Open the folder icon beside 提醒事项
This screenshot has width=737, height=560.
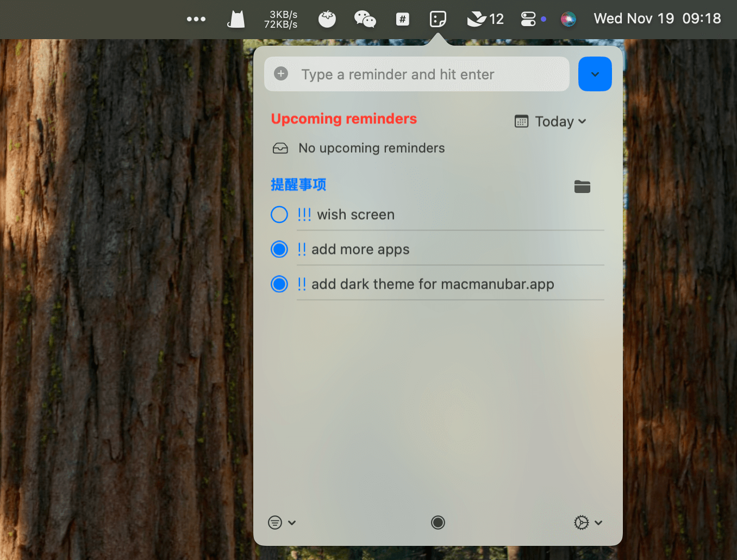click(x=582, y=186)
